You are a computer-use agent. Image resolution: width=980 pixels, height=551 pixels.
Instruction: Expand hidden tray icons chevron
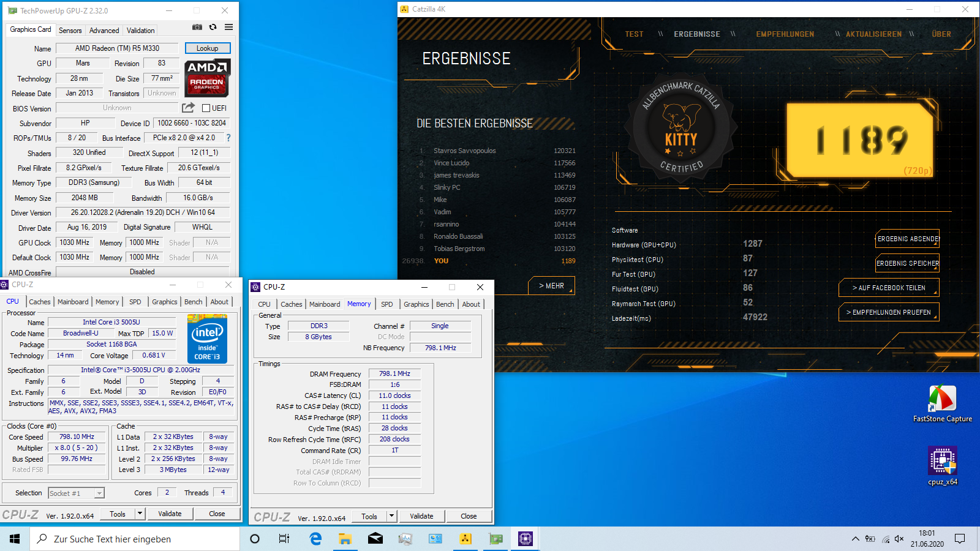[x=855, y=539]
